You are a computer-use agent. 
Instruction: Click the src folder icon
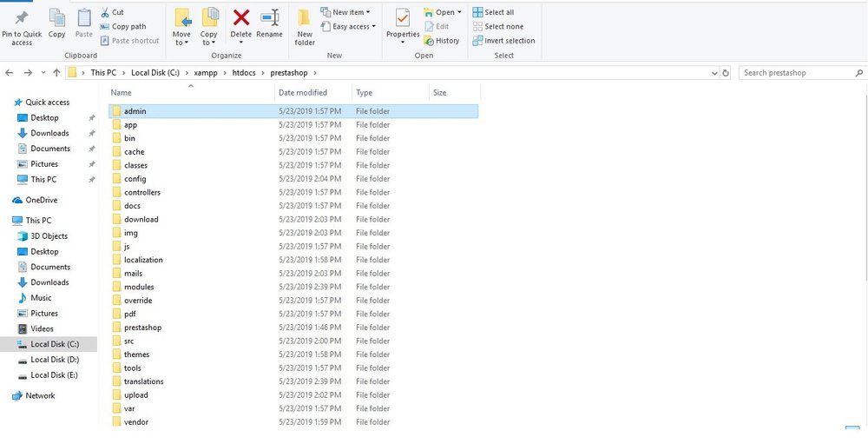tap(116, 341)
